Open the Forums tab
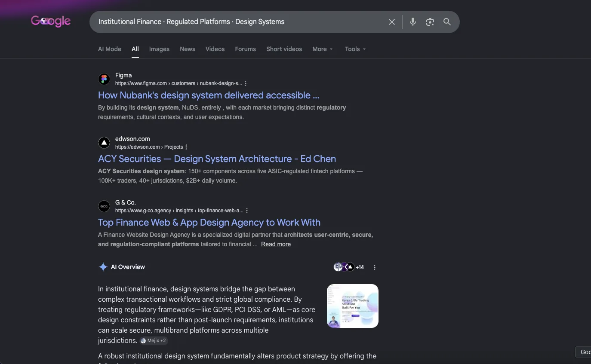 pyautogui.click(x=246, y=49)
